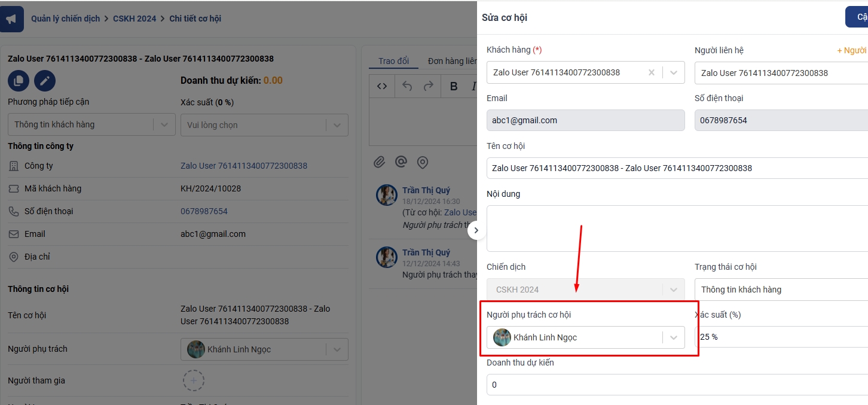
Task: Open the Công ty Zalo User link
Action: (244, 166)
